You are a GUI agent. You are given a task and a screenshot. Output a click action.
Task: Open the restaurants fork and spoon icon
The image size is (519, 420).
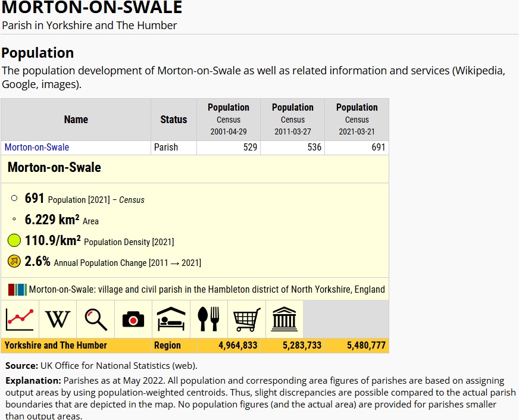209,319
